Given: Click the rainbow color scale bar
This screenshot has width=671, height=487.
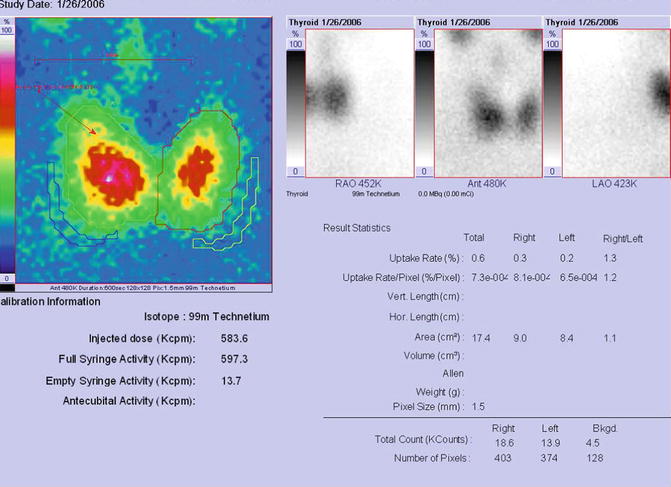Looking at the screenshot, I should point(8,150).
